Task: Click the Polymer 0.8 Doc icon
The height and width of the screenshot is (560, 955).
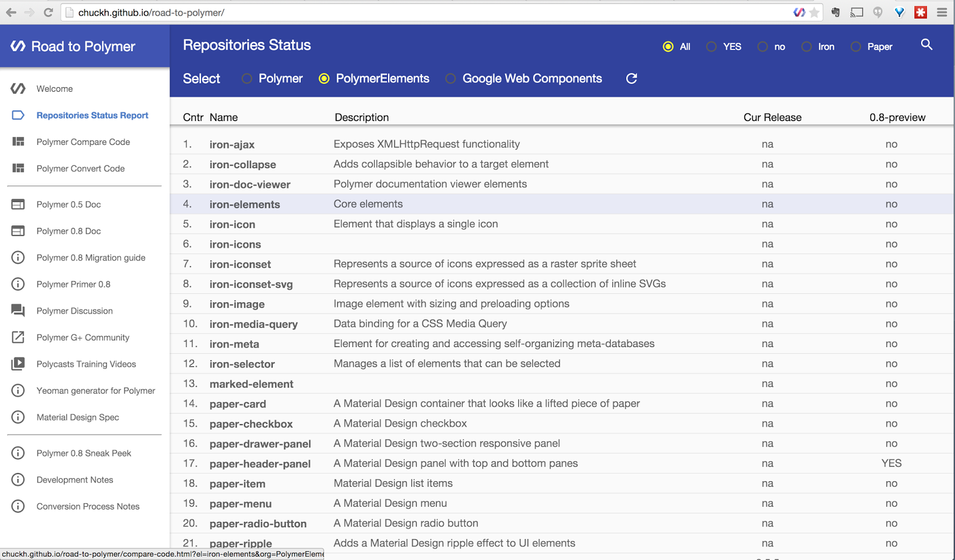Action: (18, 231)
